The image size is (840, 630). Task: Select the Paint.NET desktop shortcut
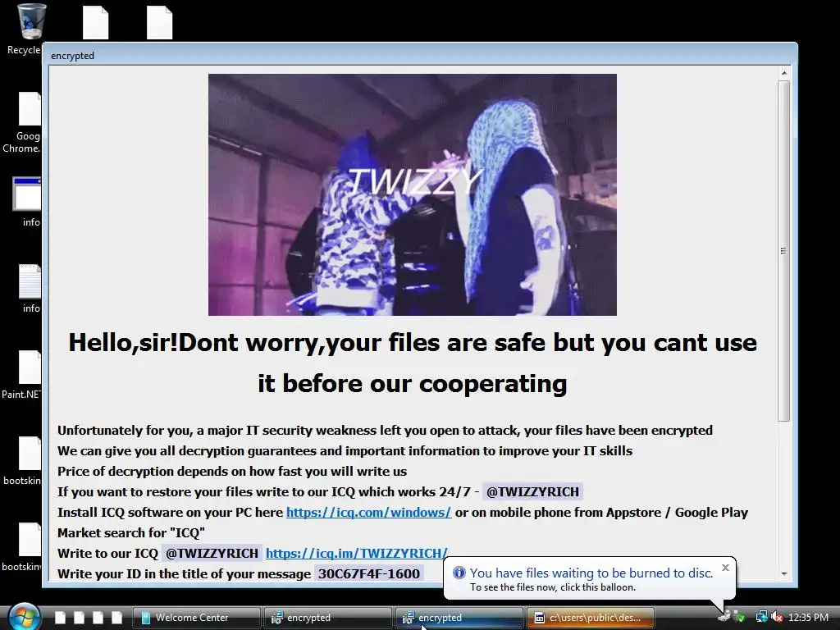click(30, 367)
